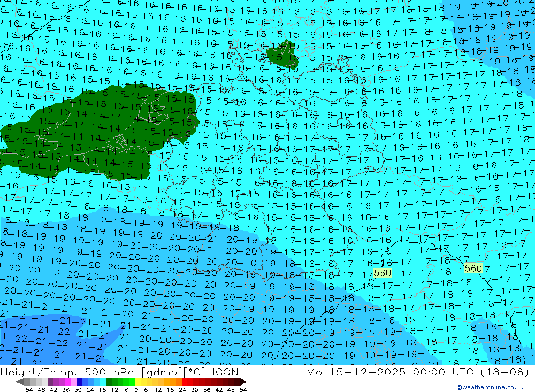Click the -54 legend scale value
Screen dimensions: 535x392
tap(27, 390)
